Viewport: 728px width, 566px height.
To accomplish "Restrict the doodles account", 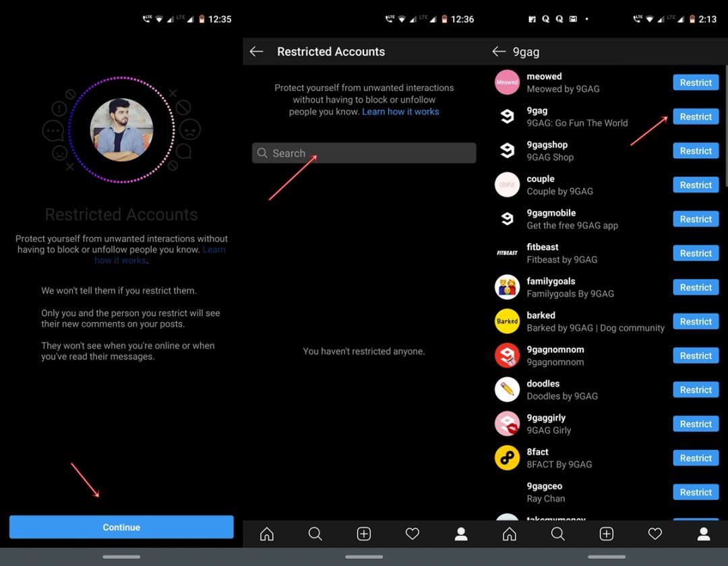I will (x=696, y=389).
